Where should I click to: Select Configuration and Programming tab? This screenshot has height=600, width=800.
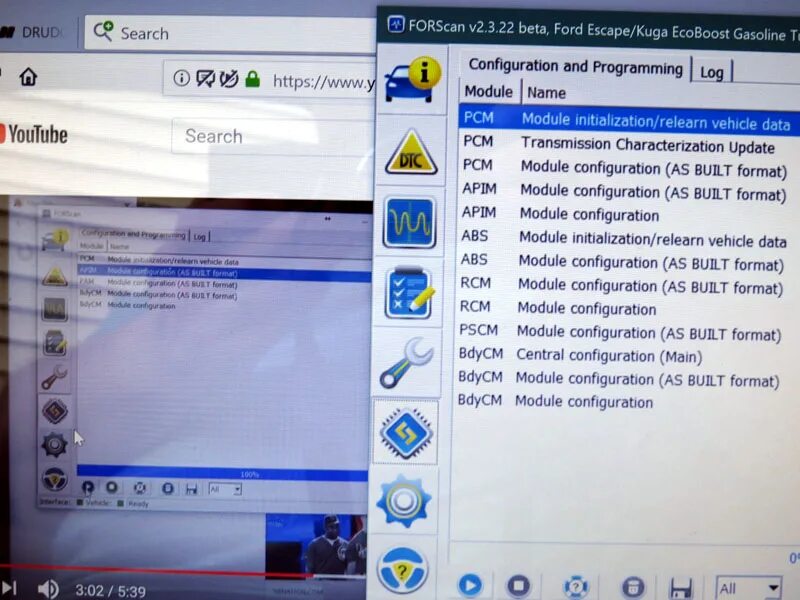pos(576,66)
